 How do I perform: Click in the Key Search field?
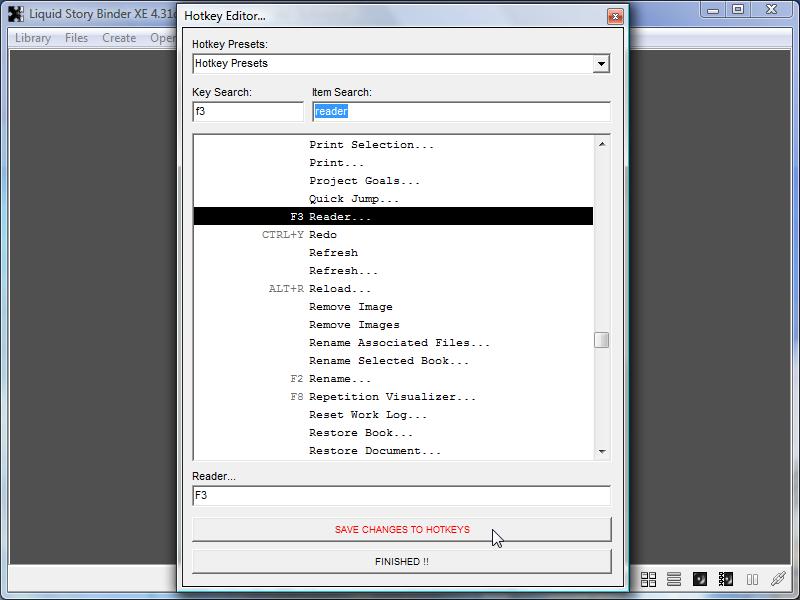pos(247,112)
